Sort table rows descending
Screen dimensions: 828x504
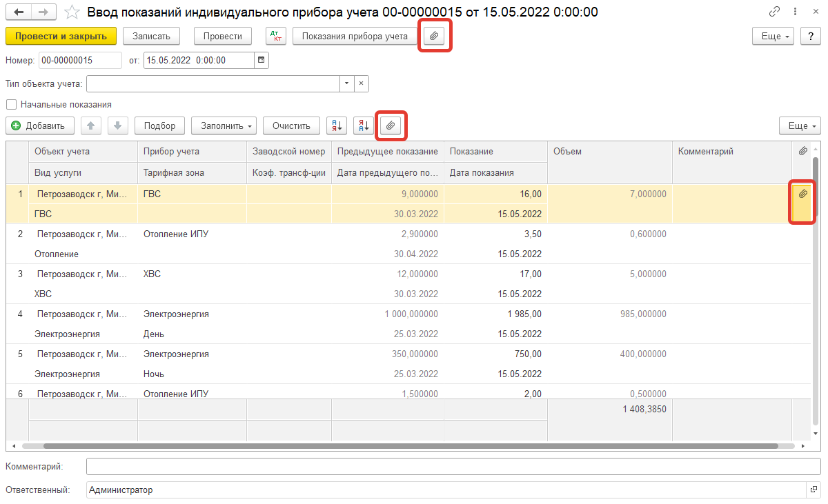click(364, 125)
